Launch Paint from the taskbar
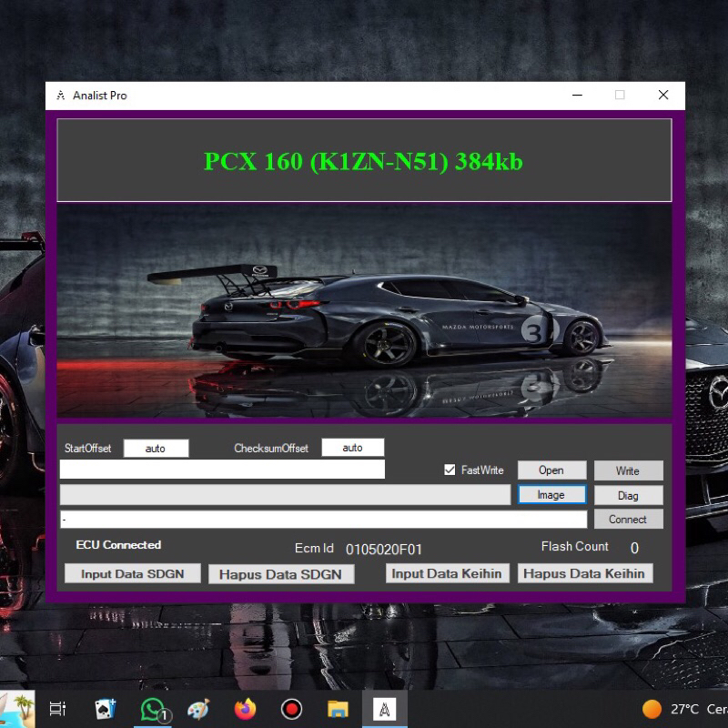The width and height of the screenshot is (728, 728). click(198, 709)
